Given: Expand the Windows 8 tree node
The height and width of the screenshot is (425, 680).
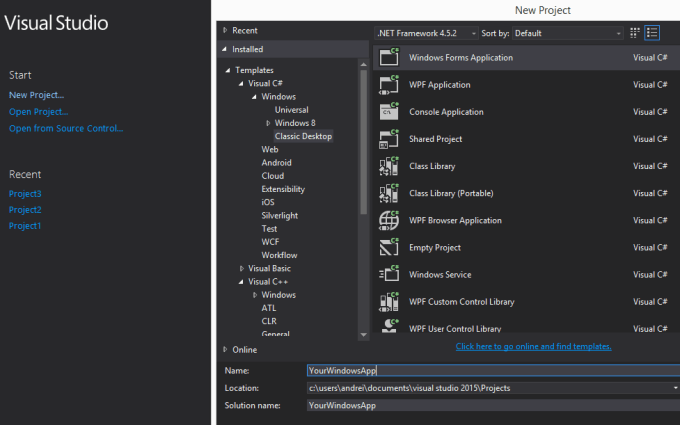Looking at the screenshot, I should pos(268,123).
